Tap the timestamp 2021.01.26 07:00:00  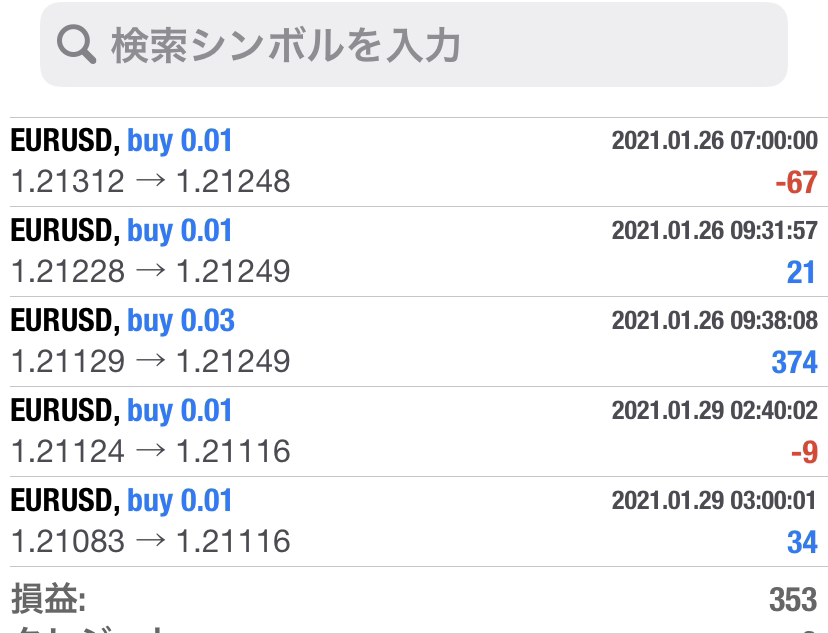[714, 140]
